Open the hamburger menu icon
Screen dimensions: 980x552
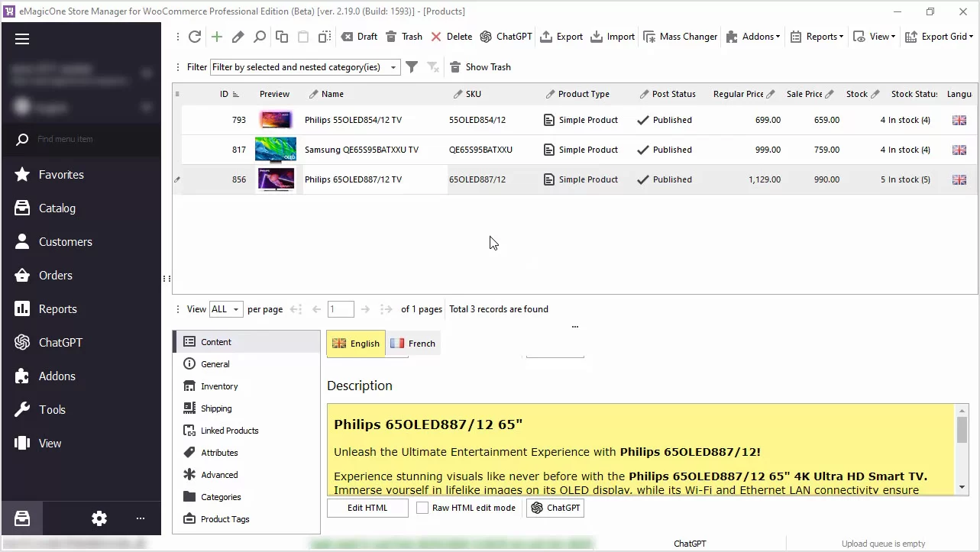coord(22,39)
